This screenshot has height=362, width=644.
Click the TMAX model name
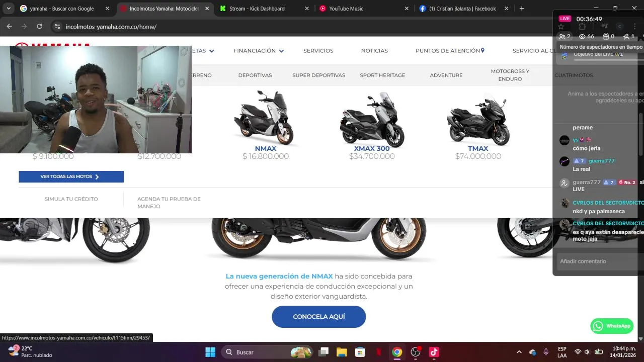click(478, 148)
